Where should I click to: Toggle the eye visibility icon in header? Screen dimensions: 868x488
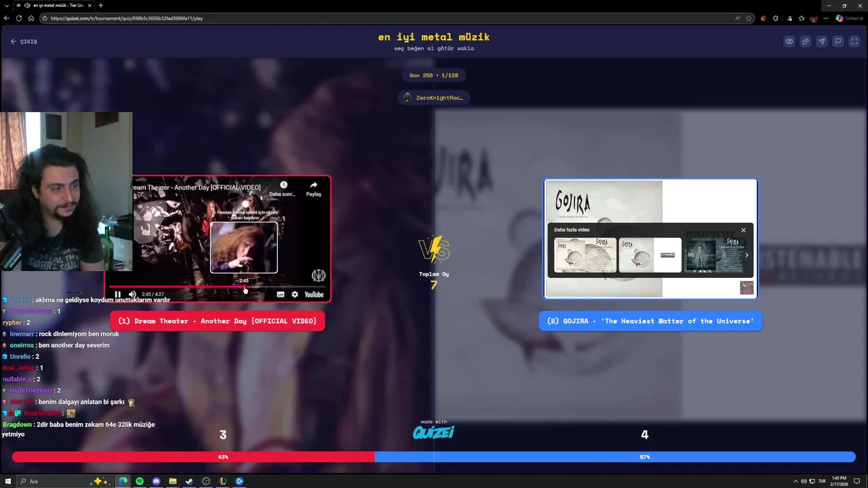pos(789,41)
